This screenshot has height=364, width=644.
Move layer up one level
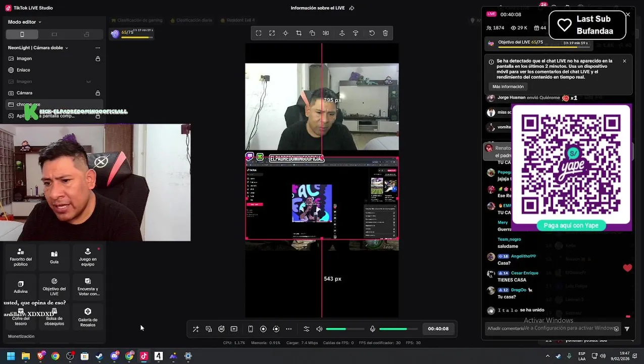pyautogui.click(x=342, y=33)
